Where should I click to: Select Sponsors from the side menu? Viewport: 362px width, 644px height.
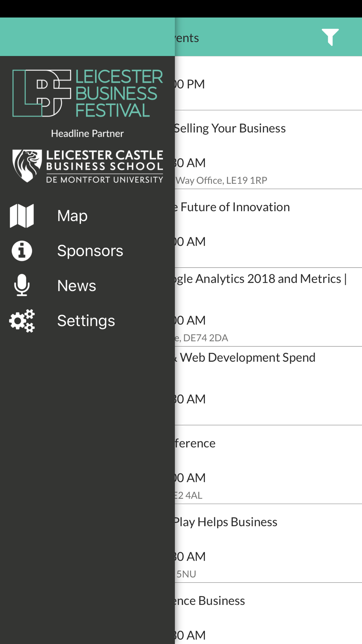pyautogui.click(x=90, y=251)
